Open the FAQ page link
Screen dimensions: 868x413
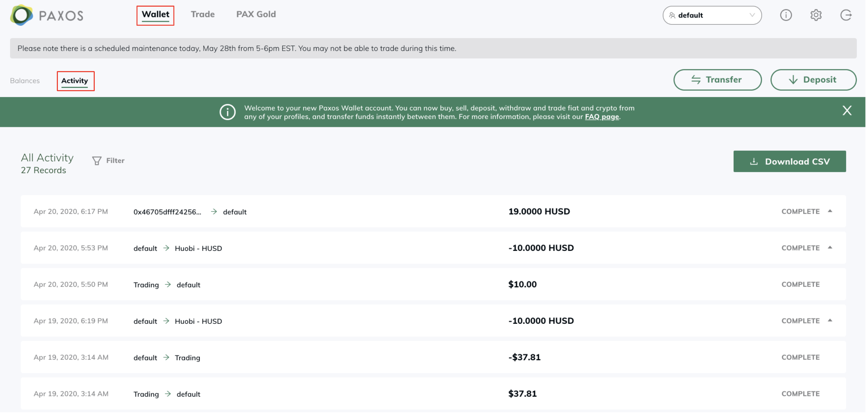(602, 117)
